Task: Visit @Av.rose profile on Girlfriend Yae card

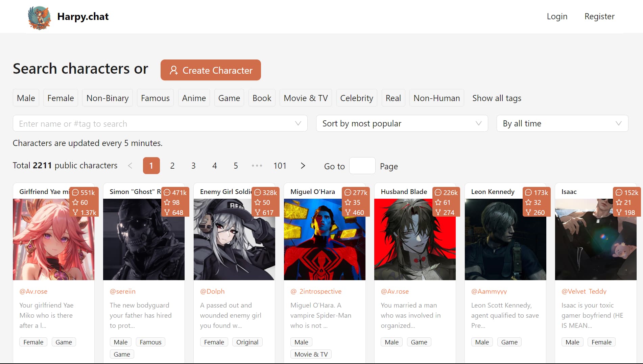Action: click(33, 291)
